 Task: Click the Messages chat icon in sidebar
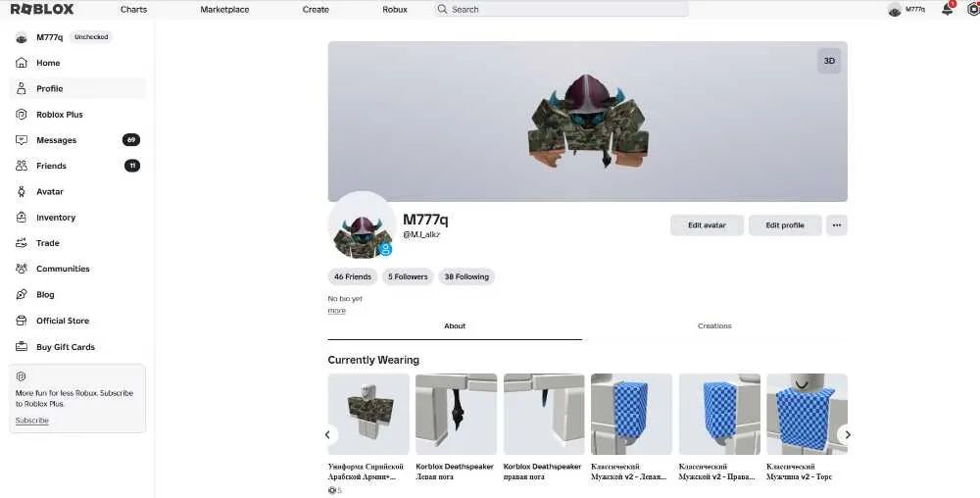click(22, 140)
